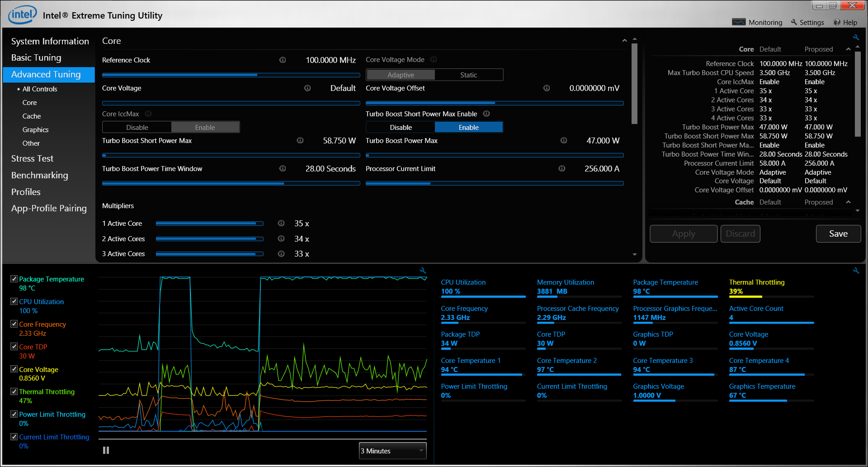
Task: Uncheck the Thermal Throttling checkbox
Action: coord(14,392)
